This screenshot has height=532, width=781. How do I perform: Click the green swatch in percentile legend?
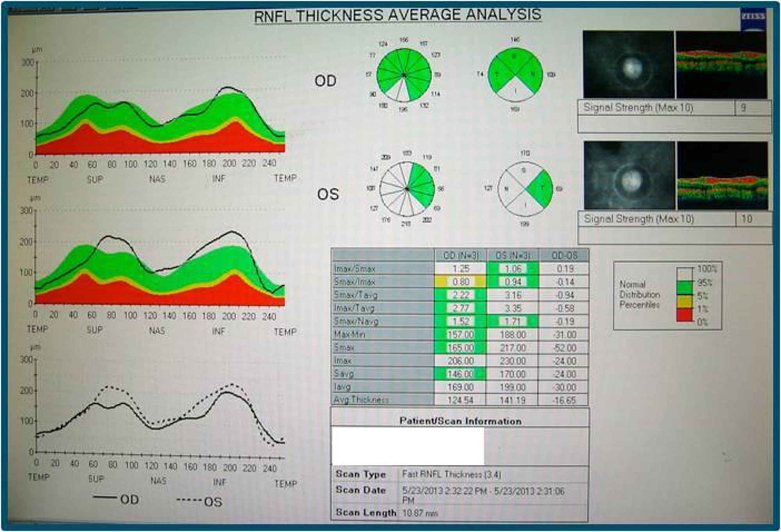pos(684,288)
